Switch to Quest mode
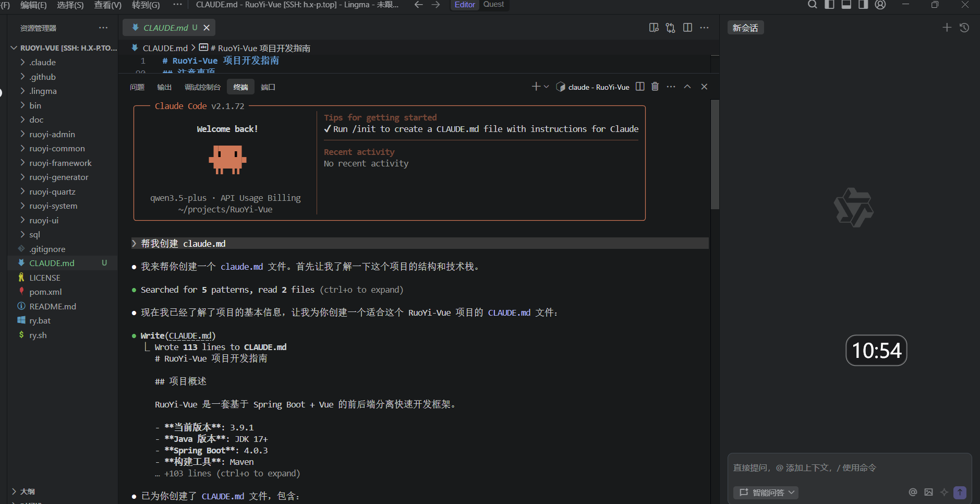Image resolution: width=980 pixels, height=504 pixels. pyautogui.click(x=493, y=5)
